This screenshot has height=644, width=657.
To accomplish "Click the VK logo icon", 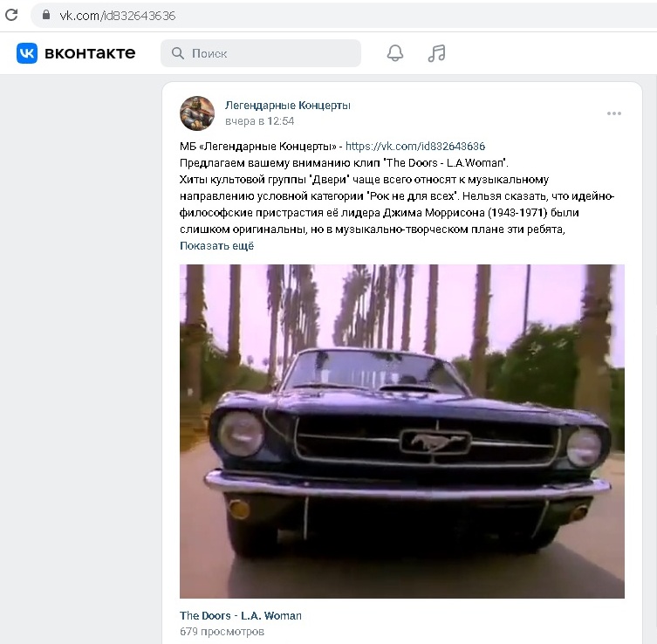I will (x=27, y=53).
